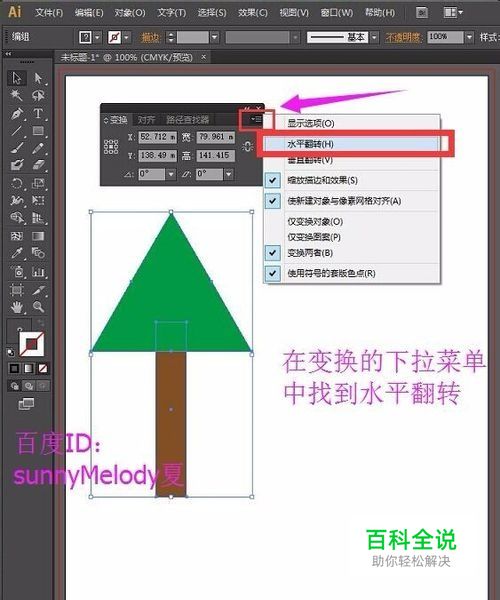The width and height of the screenshot is (500, 600).
Task: Open the 效果(C) menu
Action: [252, 13]
